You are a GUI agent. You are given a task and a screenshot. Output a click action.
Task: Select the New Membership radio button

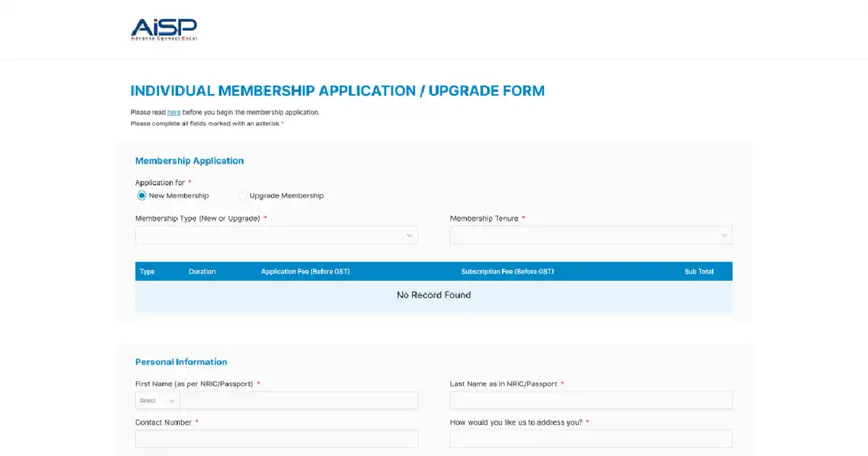pyautogui.click(x=142, y=195)
